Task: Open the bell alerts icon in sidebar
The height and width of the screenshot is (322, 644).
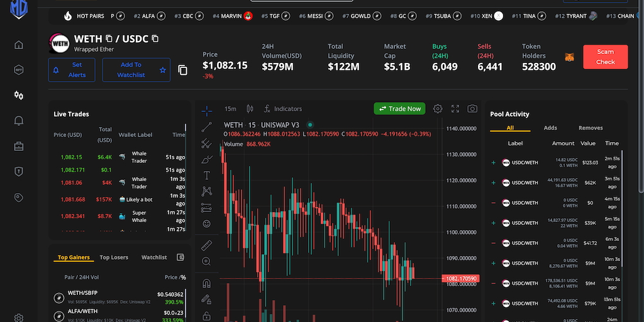Action: (x=18, y=121)
